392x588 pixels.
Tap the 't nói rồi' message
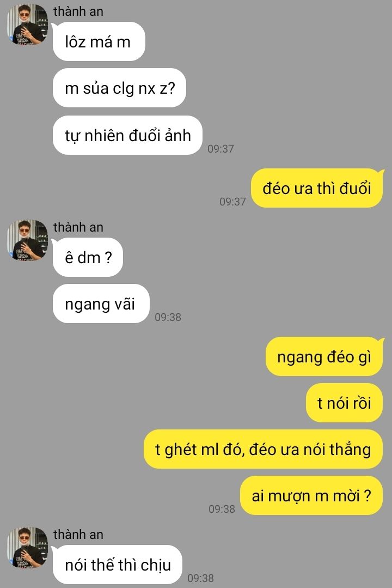(x=345, y=403)
